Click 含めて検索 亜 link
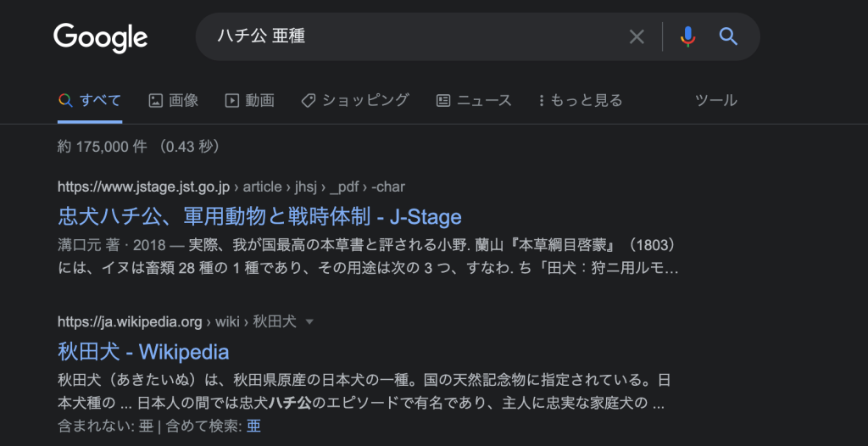Screen dimensions: 868x446 point(253,426)
